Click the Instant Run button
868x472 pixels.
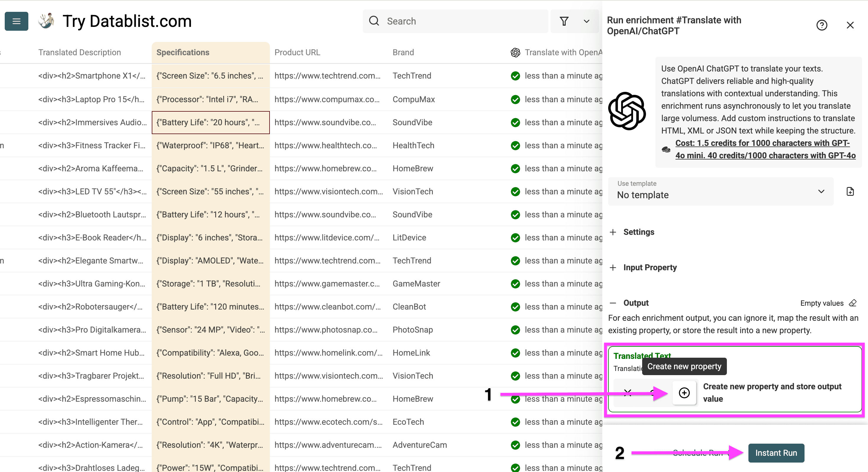tap(776, 453)
